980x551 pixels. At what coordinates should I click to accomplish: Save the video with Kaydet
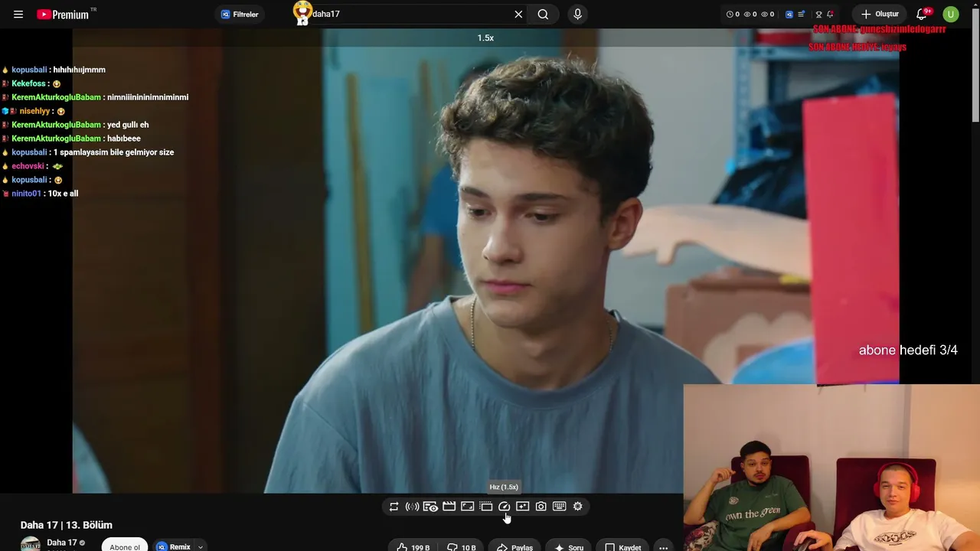click(x=622, y=546)
